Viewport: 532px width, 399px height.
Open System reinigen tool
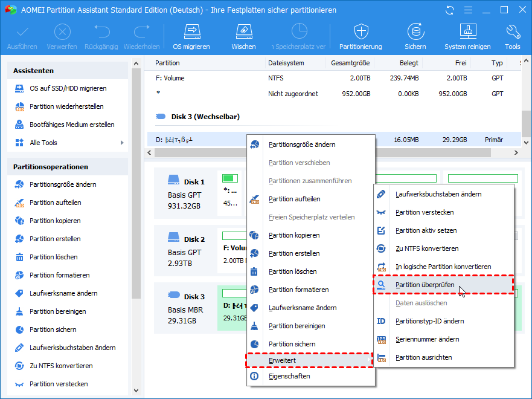click(468, 31)
